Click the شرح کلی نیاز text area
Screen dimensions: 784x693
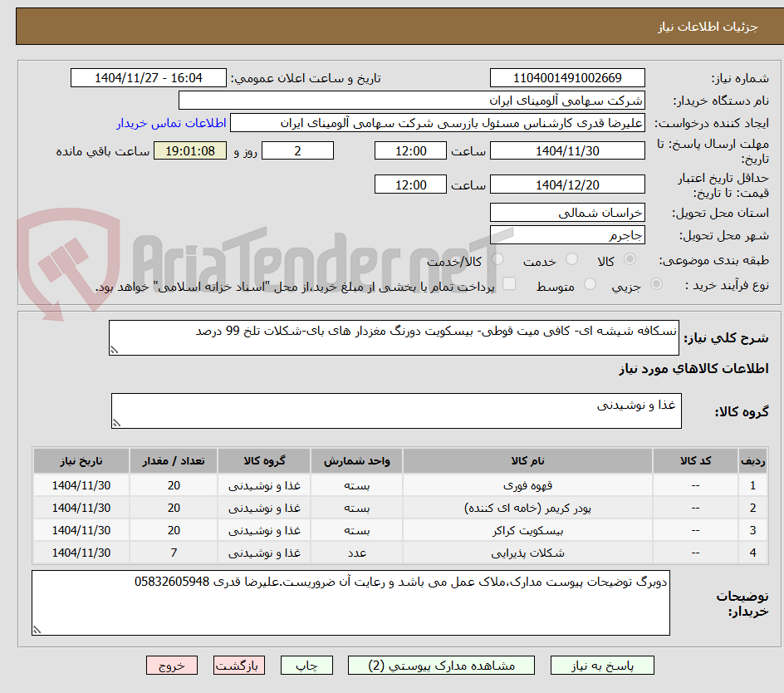point(394,337)
